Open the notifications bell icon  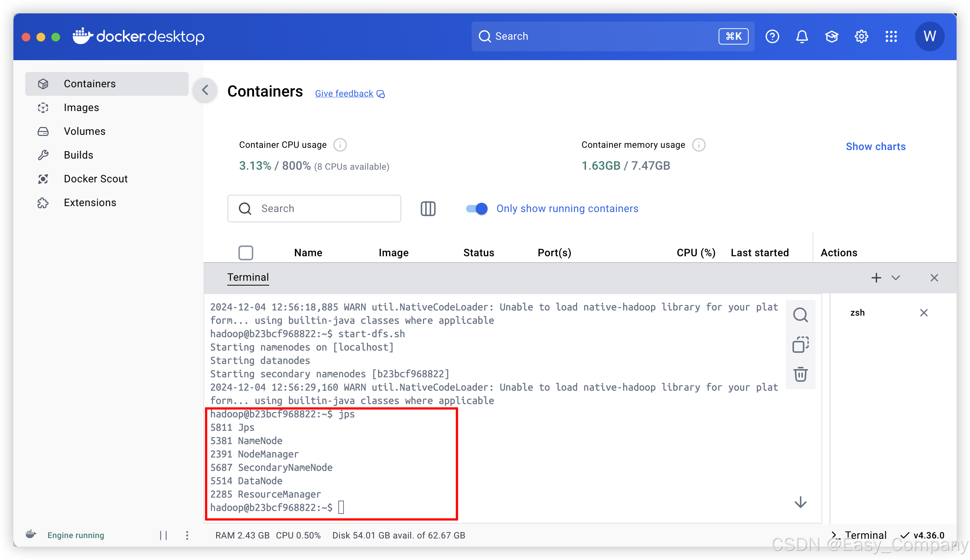801,36
